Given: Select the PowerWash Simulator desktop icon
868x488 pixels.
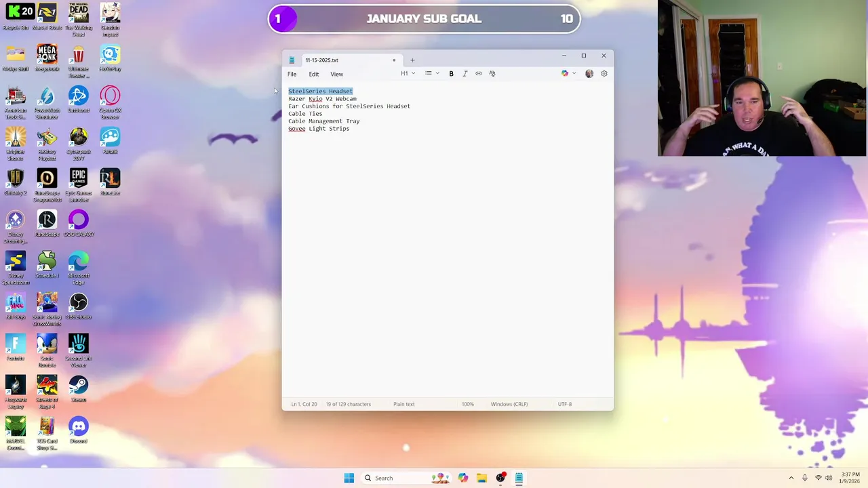Looking at the screenshot, I should pyautogui.click(x=47, y=103).
